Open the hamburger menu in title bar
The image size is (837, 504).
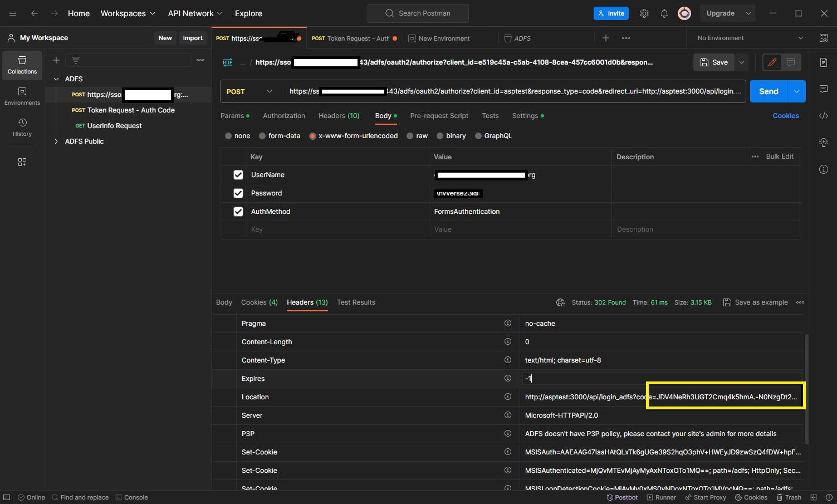coord(13,13)
